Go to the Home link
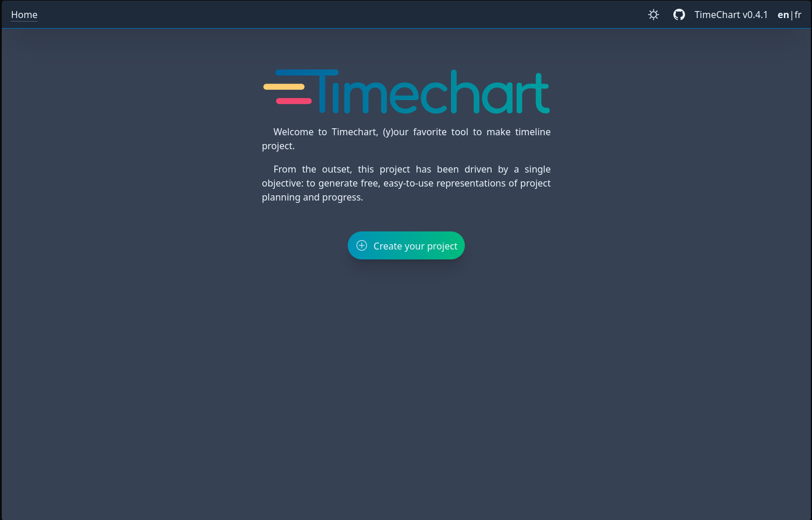This screenshot has width=812, height=520. 24,15
